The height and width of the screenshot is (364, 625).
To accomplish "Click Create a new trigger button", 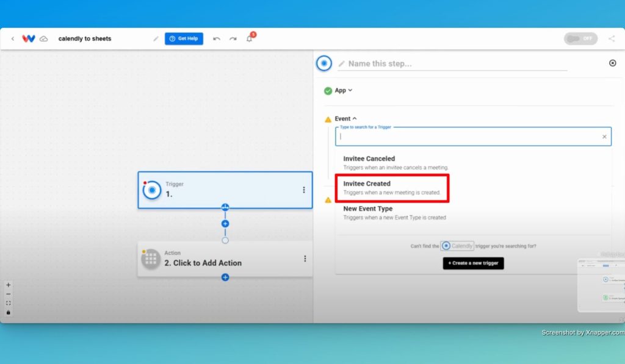I will pyautogui.click(x=473, y=263).
